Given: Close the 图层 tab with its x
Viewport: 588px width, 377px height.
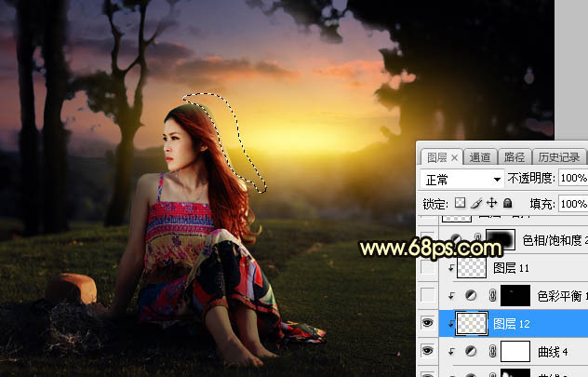Looking at the screenshot, I should pos(454,158).
